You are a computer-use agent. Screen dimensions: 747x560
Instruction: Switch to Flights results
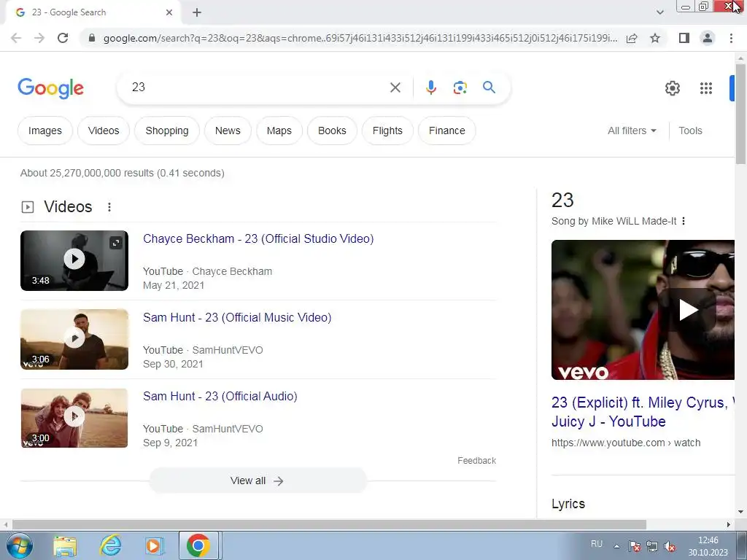pos(387,131)
